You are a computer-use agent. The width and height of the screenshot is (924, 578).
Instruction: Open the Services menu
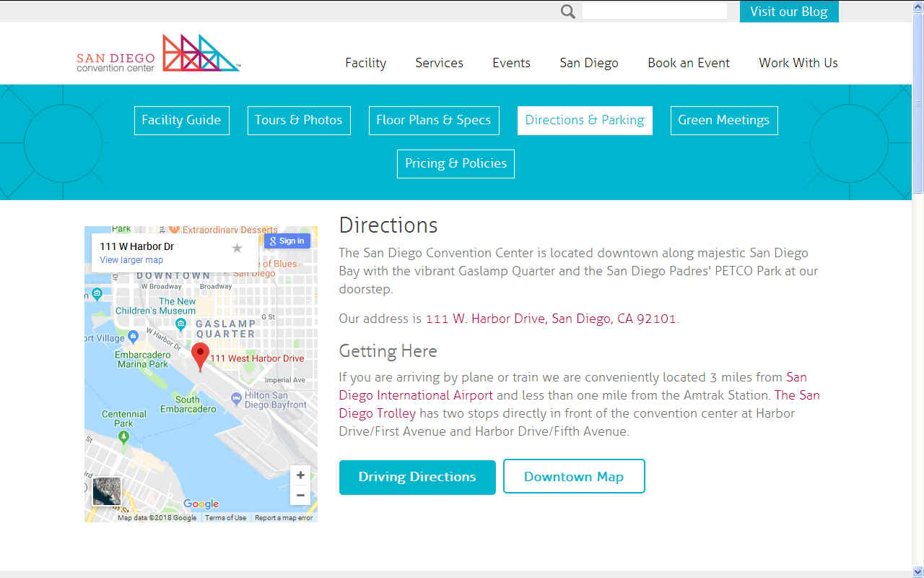click(x=439, y=63)
